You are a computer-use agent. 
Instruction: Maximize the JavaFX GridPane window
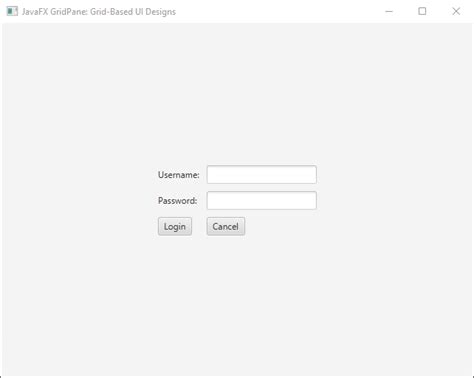tap(422, 11)
